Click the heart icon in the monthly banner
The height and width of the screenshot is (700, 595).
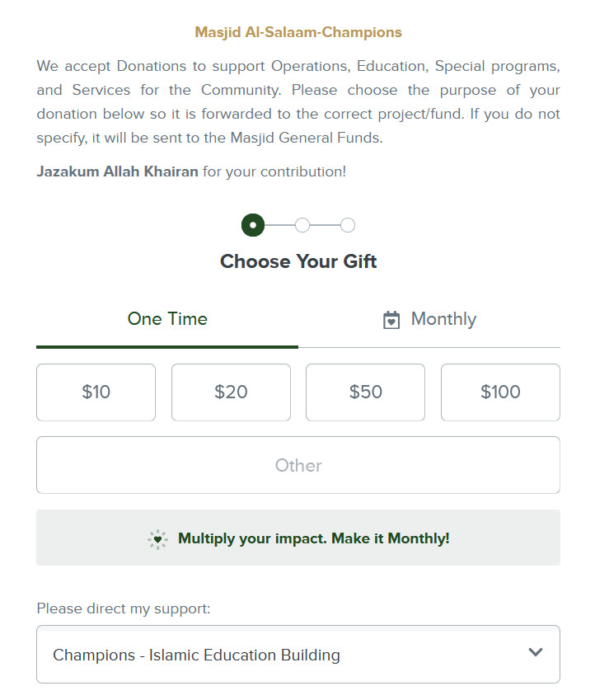[x=157, y=538]
